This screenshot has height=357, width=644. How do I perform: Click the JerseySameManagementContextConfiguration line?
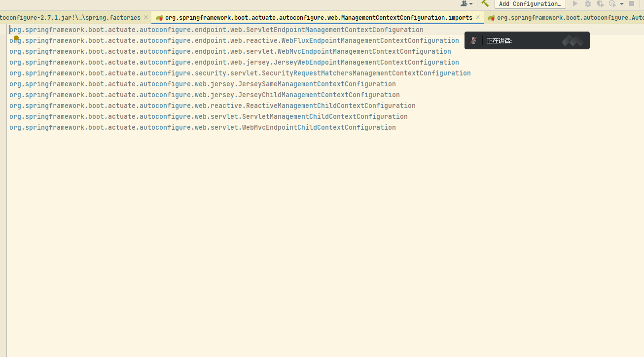(x=202, y=84)
